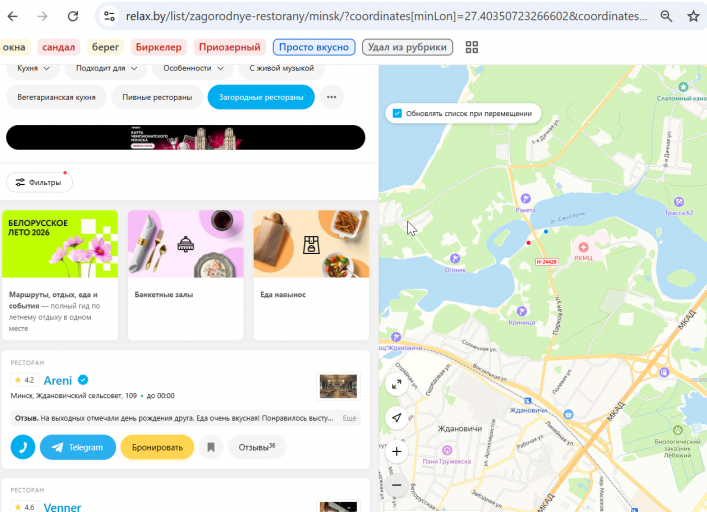Go forward in browser history

[x=42, y=17]
